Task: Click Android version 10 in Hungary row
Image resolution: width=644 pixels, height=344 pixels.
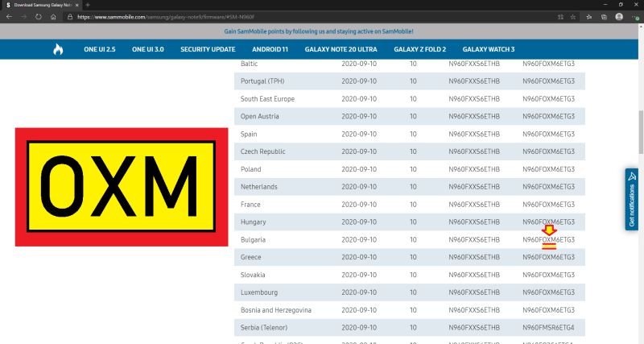Action: tap(413, 222)
